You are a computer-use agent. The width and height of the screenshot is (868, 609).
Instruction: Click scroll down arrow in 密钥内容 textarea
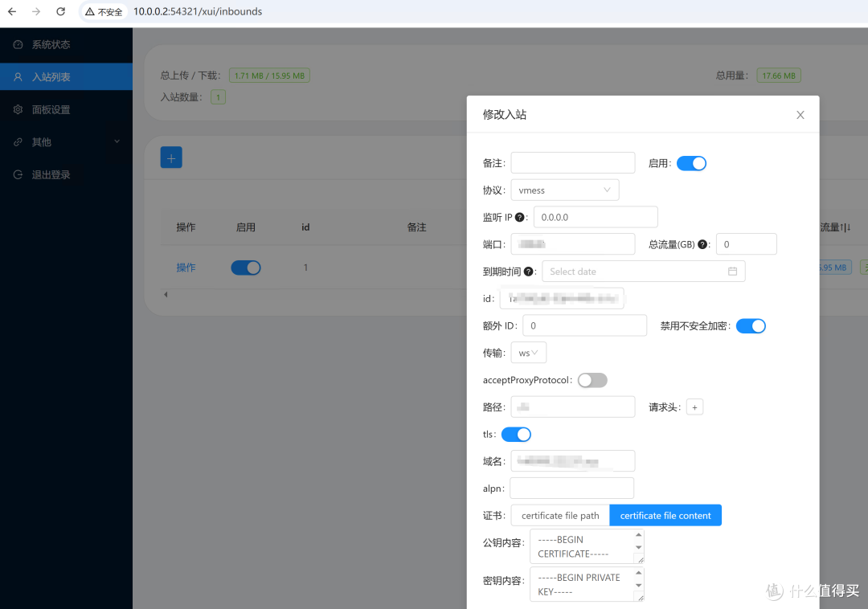639,585
